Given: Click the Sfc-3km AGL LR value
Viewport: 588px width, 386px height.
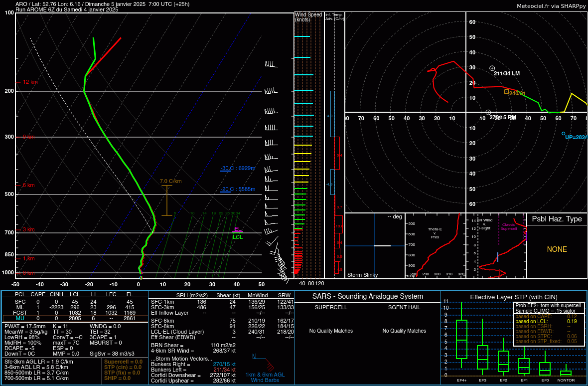Looking at the screenshot, I should coord(39,362).
